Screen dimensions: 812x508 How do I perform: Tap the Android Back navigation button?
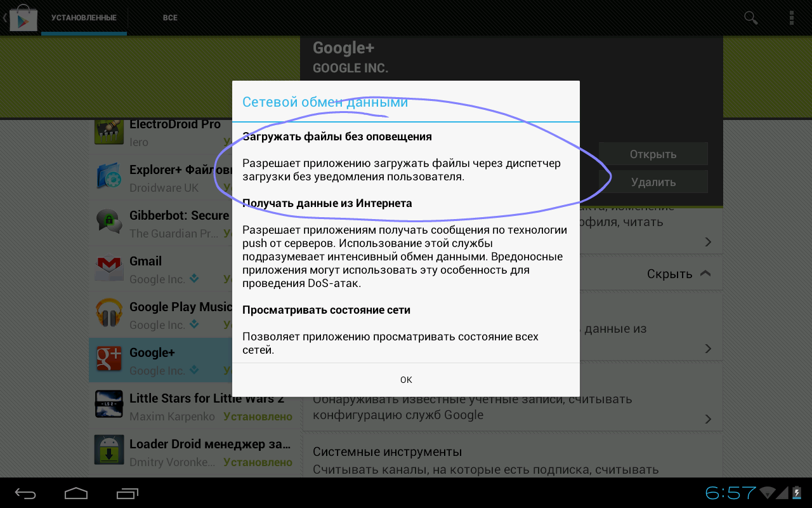pos(26,493)
